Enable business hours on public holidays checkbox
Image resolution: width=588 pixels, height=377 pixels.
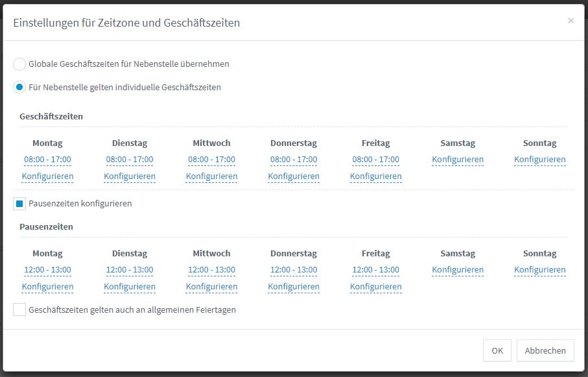19,310
